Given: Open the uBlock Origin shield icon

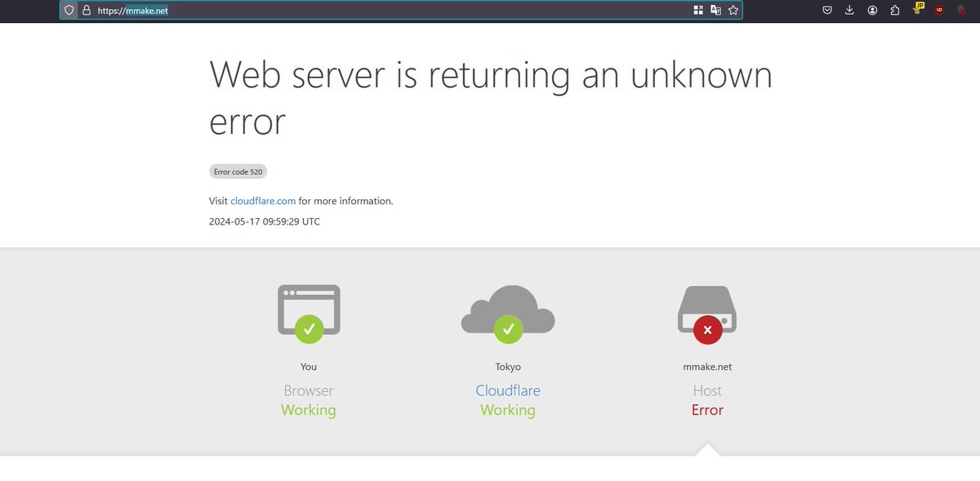Looking at the screenshot, I should point(939,11).
